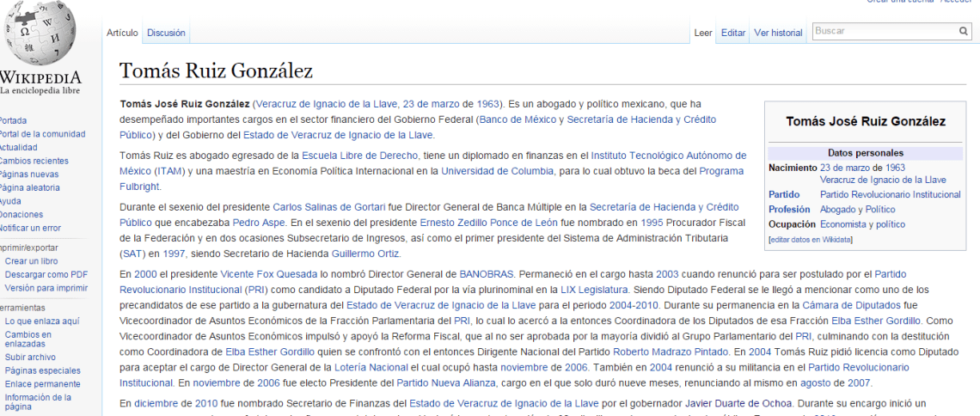Open Cámara de Diputados link
980x416 pixels.
(x=851, y=305)
